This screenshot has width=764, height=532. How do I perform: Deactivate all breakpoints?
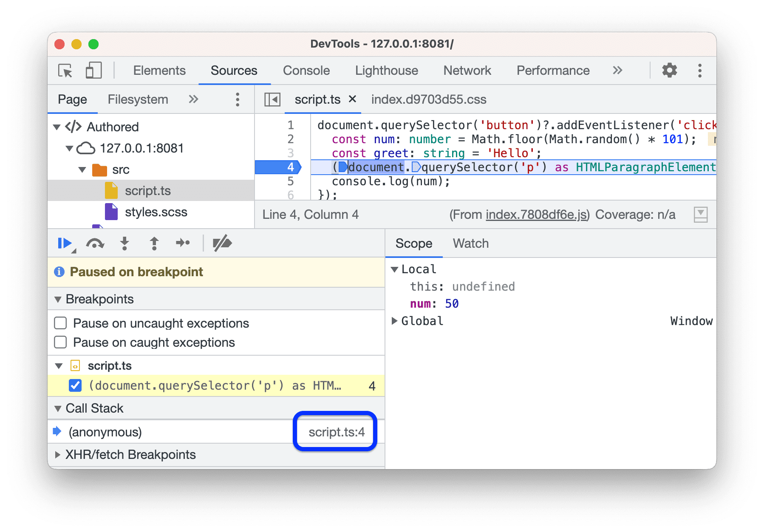(222, 243)
